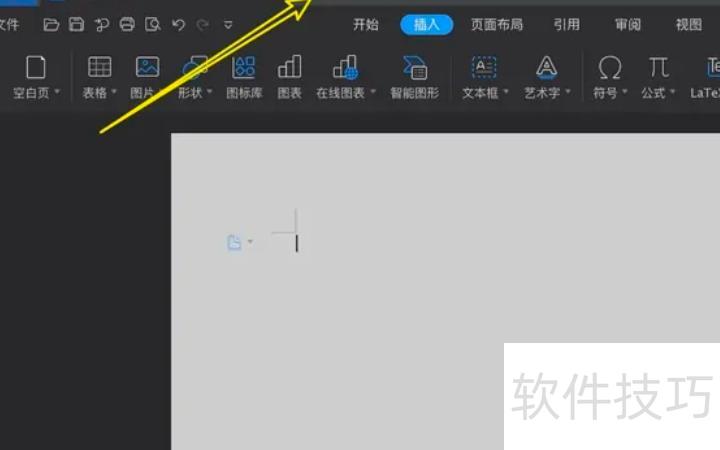720x450 pixels.
Task: Insert a table with 表格 icon
Action: pos(100,67)
